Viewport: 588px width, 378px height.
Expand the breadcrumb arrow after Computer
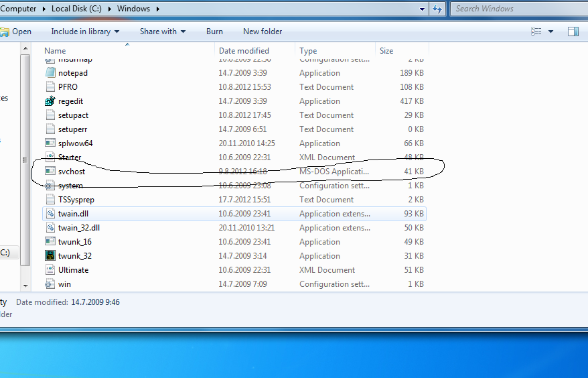click(44, 9)
